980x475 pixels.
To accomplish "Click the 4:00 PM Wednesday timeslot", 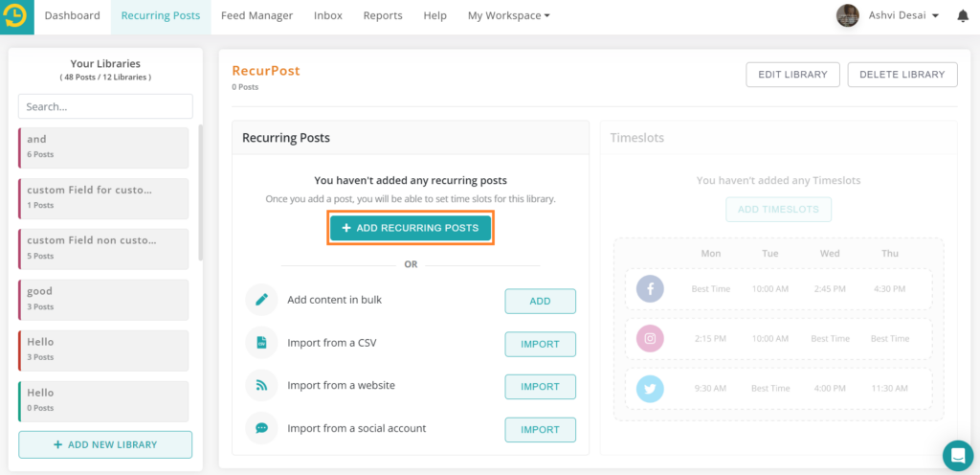I will tap(830, 388).
